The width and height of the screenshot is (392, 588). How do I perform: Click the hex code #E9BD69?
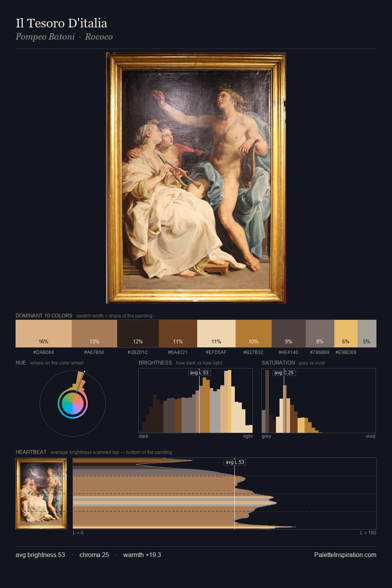346,352
